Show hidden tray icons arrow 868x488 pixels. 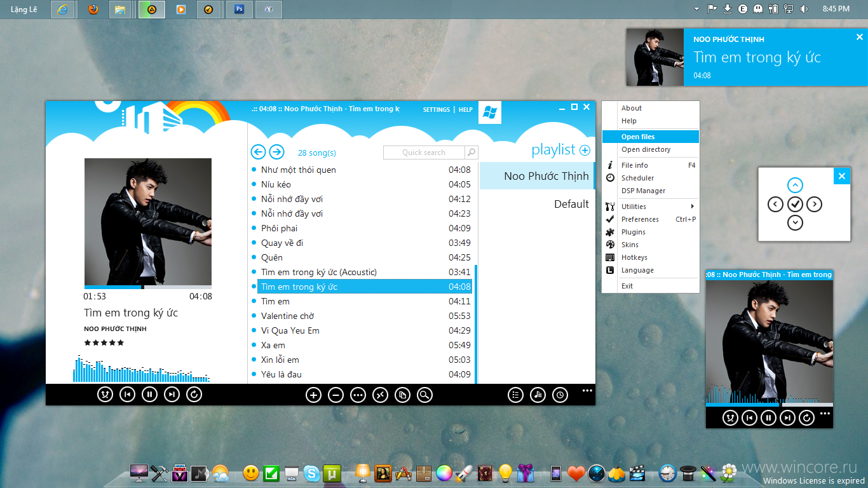click(696, 9)
